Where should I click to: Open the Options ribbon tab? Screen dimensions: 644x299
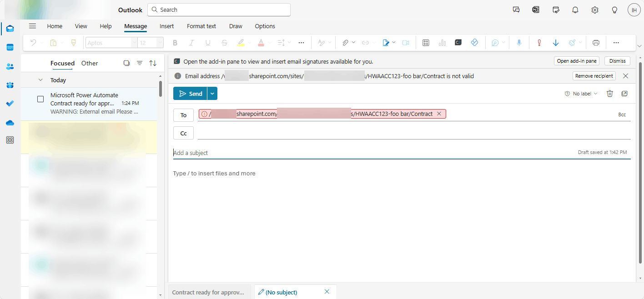click(265, 26)
